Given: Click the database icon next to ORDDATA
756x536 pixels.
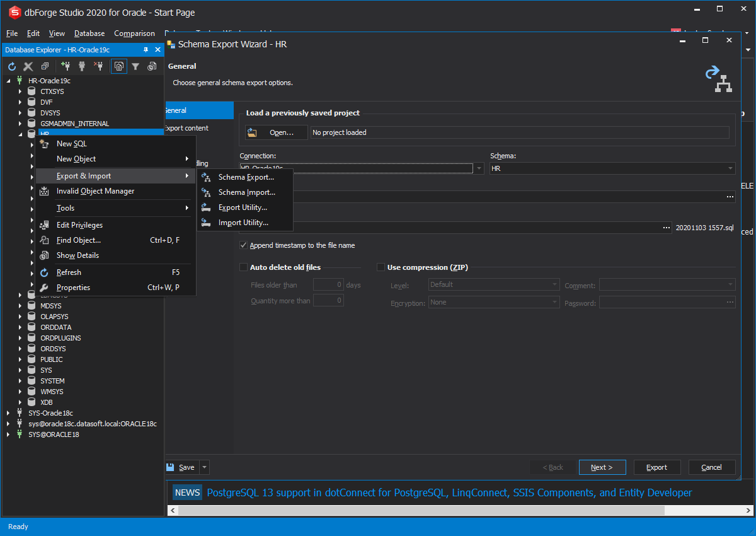Looking at the screenshot, I should (x=31, y=327).
